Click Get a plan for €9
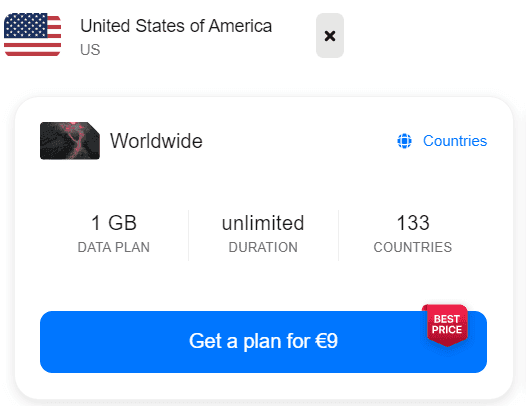The image size is (526, 406). (263, 342)
